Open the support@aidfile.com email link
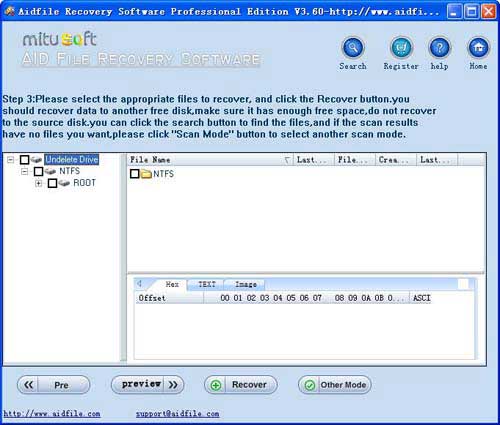Screen dimensions: 500x425 click(x=177, y=414)
